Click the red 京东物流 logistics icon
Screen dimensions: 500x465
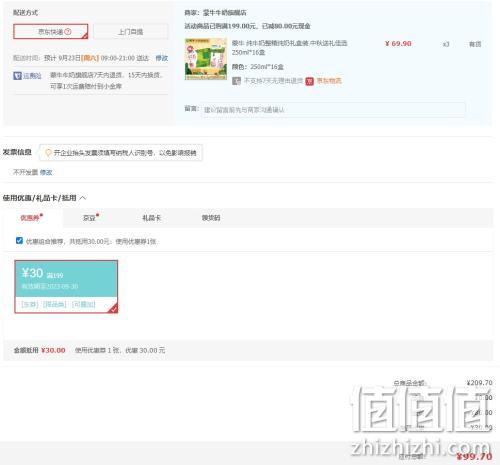(310, 81)
